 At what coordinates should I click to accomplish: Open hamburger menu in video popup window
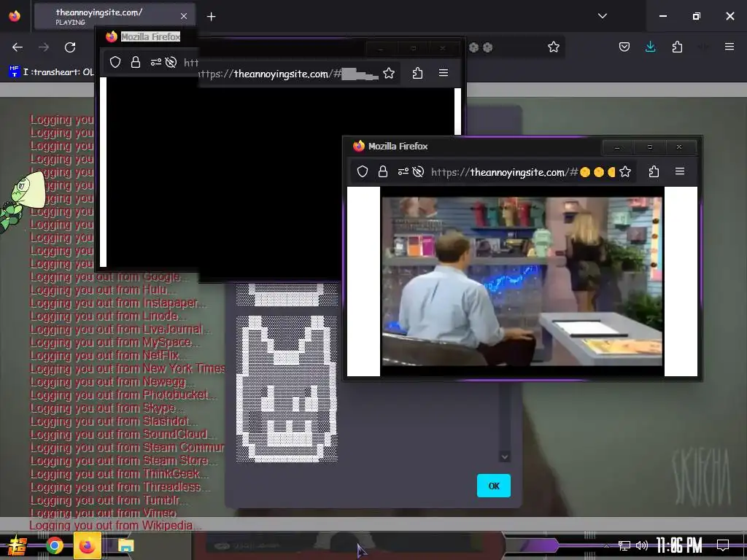(x=680, y=171)
